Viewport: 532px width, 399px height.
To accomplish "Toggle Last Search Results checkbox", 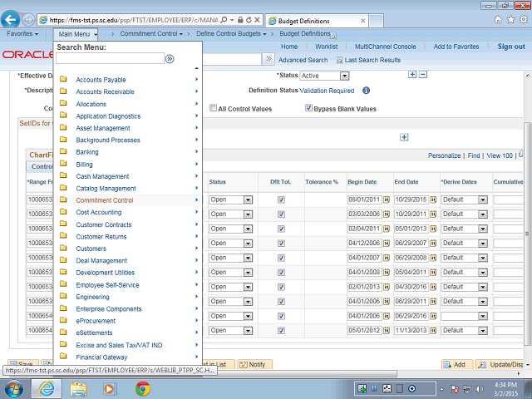I will pos(339,60).
